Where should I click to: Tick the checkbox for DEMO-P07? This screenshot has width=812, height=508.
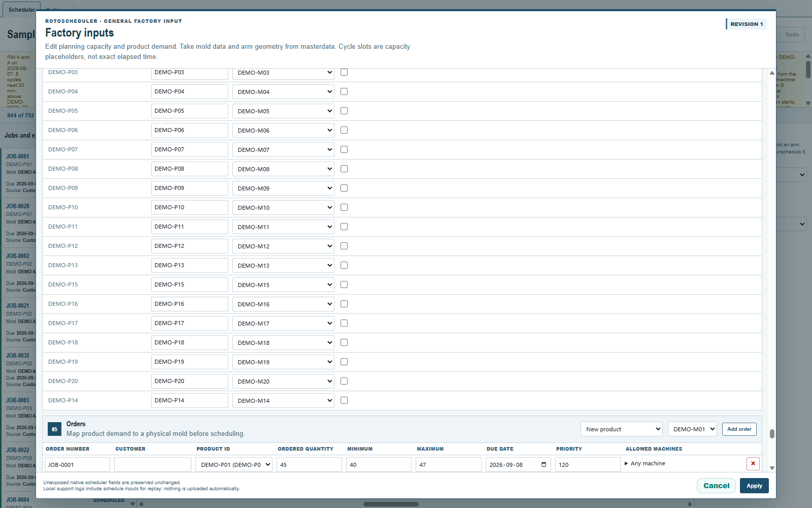[x=344, y=149]
